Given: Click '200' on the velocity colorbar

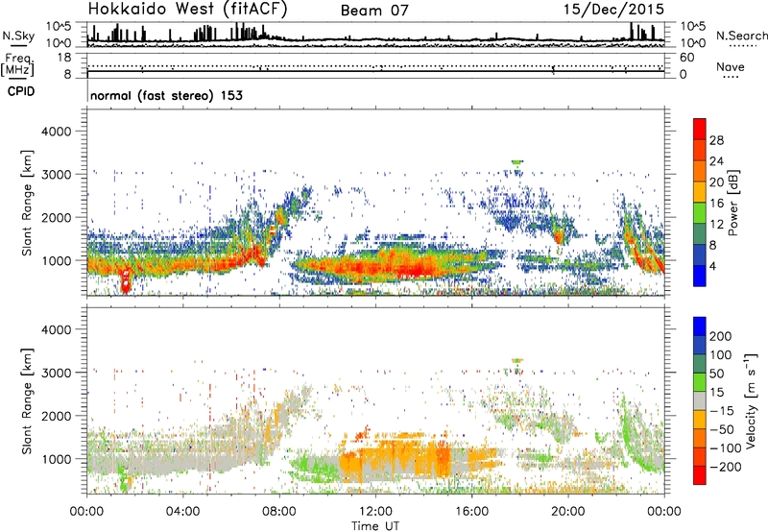Looking at the screenshot, I should click(x=721, y=336).
